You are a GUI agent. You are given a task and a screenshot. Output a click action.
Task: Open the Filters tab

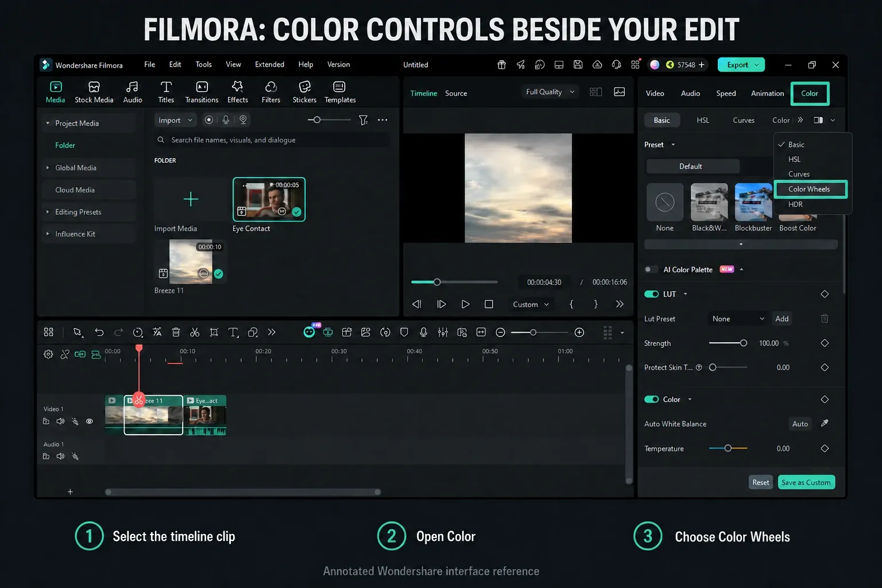(x=271, y=92)
